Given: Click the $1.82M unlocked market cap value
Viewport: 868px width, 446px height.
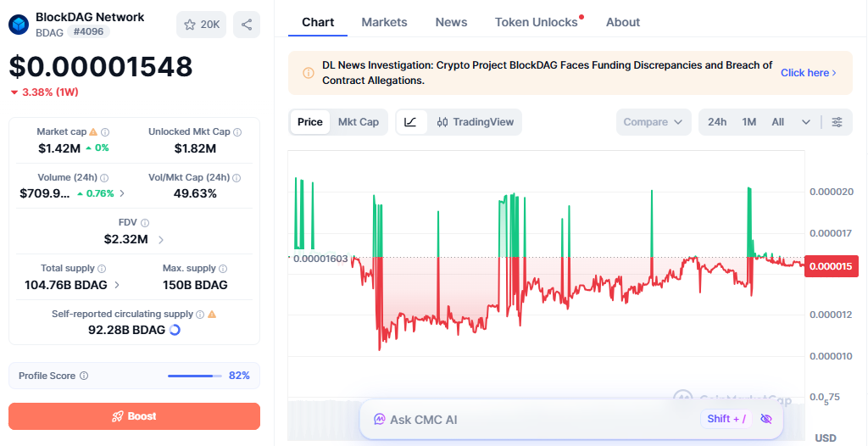Looking at the screenshot, I should tap(195, 148).
